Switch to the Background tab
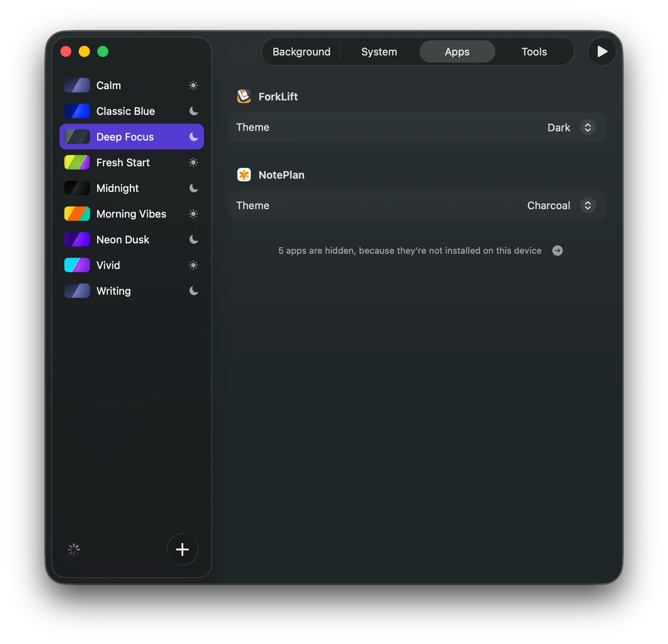This screenshot has width=668, height=644. pos(301,51)
